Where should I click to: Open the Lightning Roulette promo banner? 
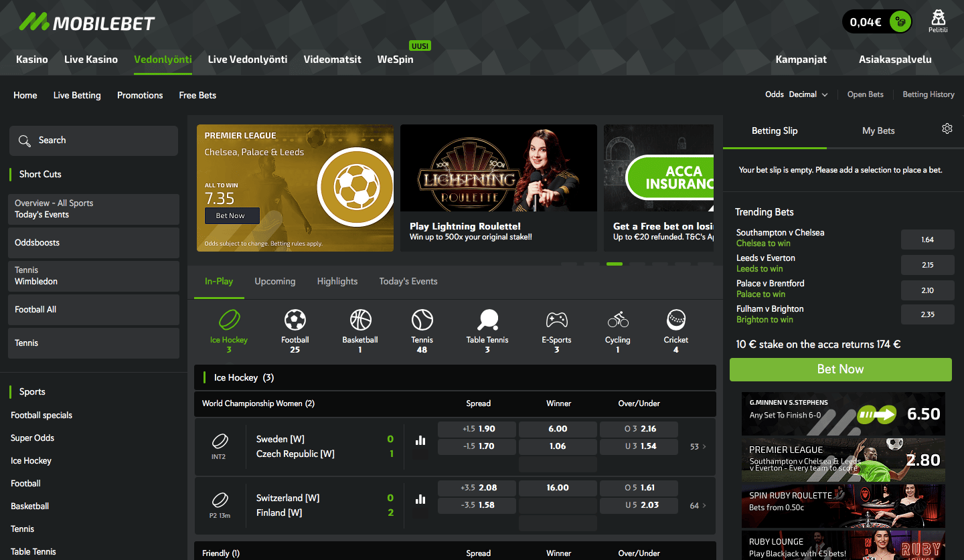499,188
